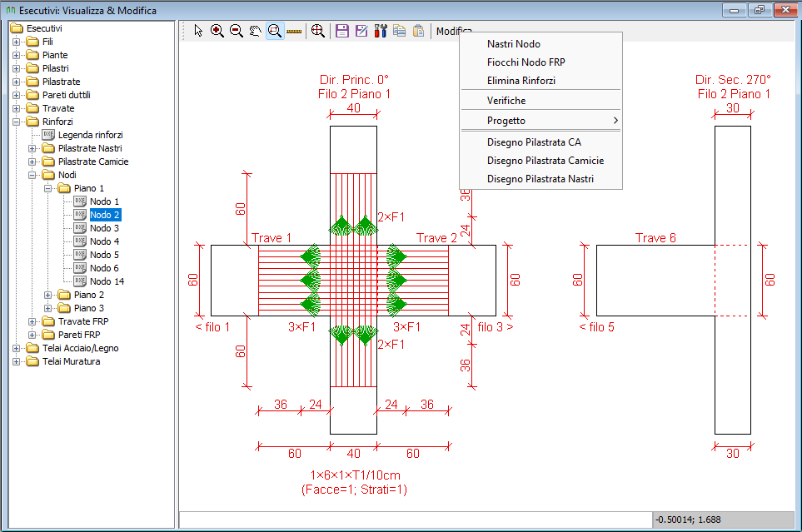The width and height of the screenshot is (802, 532).
Task: Click the '< filo 5' label
Action: 596,327
